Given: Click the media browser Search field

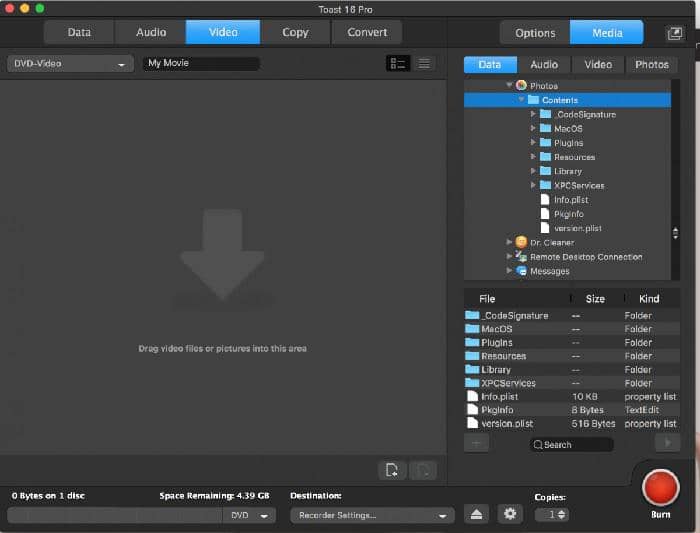Looking at the screenshot, I should click(571, 445).
